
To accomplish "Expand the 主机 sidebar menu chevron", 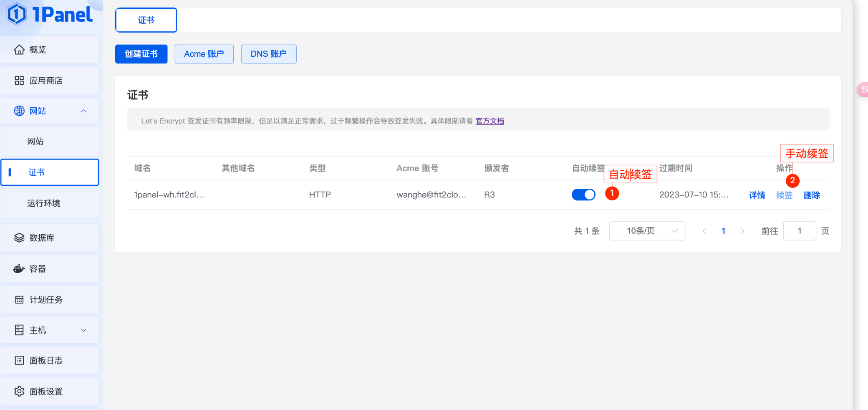I will pyautogui.click(x=83, y=330).
